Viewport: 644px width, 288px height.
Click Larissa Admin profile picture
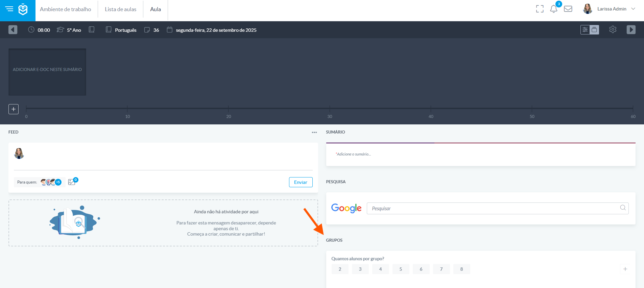tap(588, 9)
